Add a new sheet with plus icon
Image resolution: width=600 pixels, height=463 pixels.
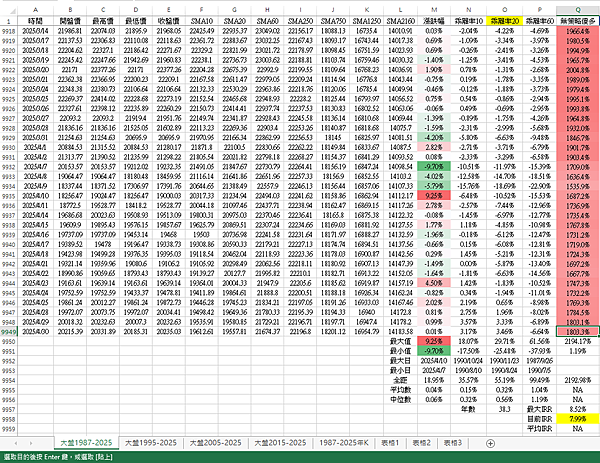[490, 443]
